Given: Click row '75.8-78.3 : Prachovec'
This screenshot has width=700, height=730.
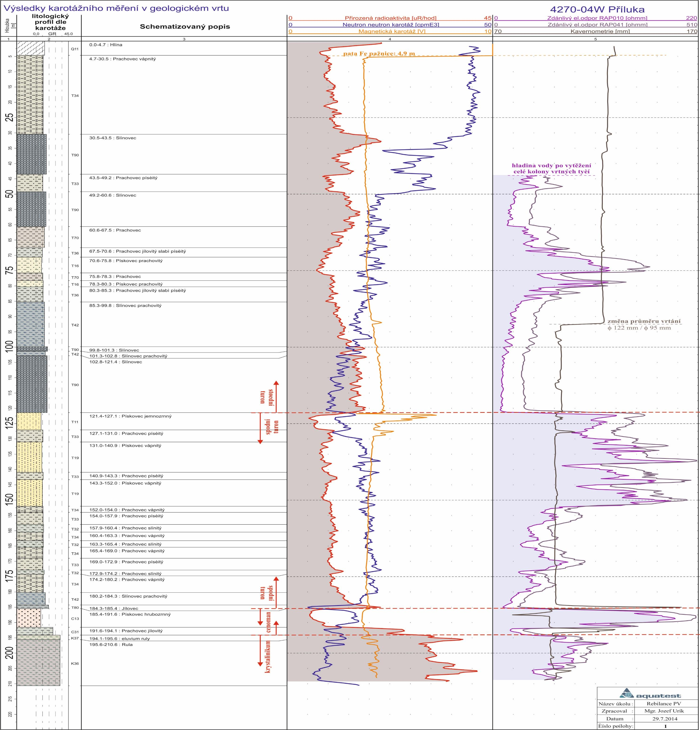Looking at the screenshot, I should (x=115, y=277).
